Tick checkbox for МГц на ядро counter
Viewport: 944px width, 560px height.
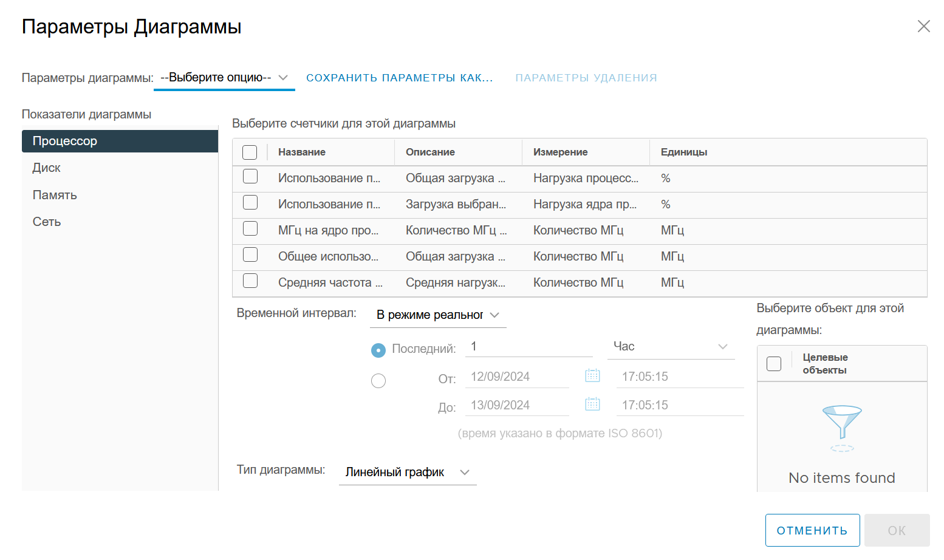250,229
